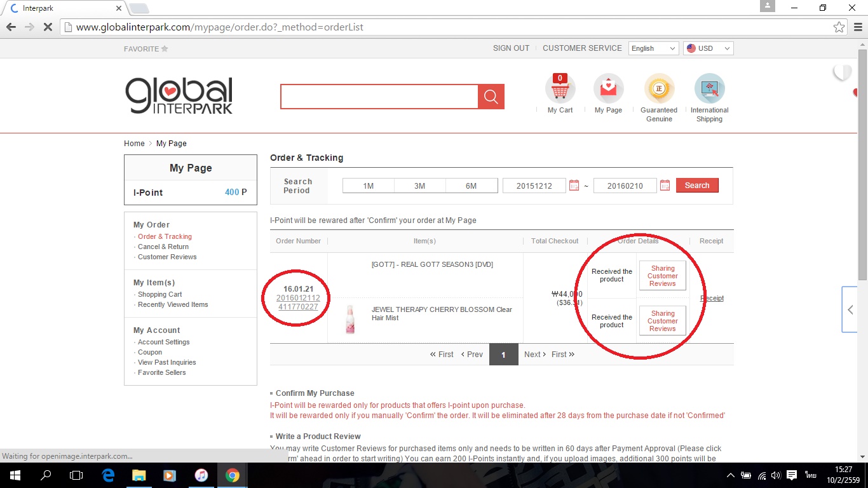Select the 1M search period

coord(369,186)
